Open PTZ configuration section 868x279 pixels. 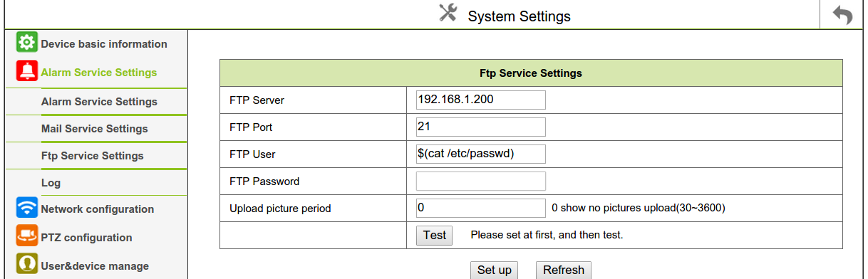coord(87,238)
